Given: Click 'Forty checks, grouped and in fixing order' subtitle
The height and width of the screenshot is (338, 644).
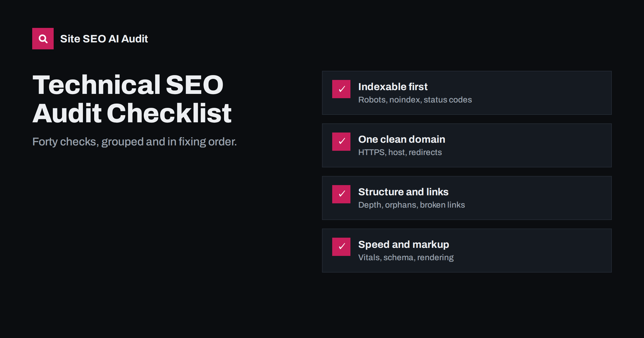Looking at the screenshot, I should point(134,142).
